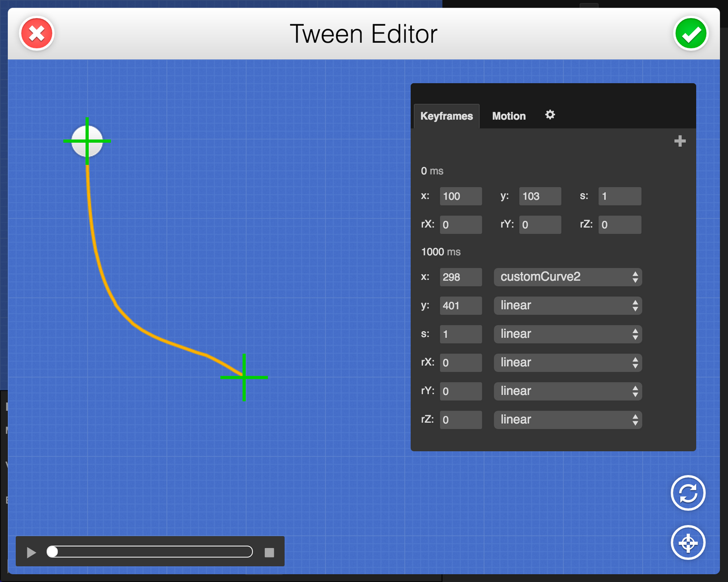Image resolution: width=728 pixels, height=582 pixels.
Task: Click the 0 ms rY field
Action: pyautogui.click(x=540, y=225)
